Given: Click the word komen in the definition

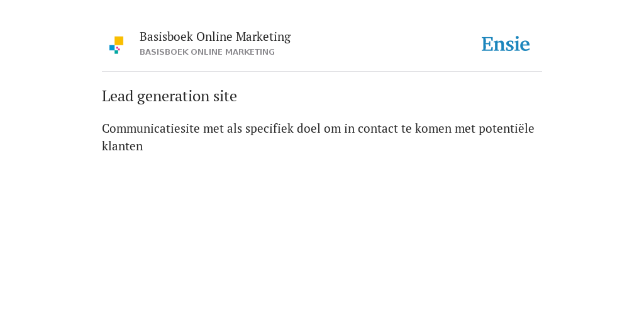Looking at the screenshot, I should click(433, 128).
